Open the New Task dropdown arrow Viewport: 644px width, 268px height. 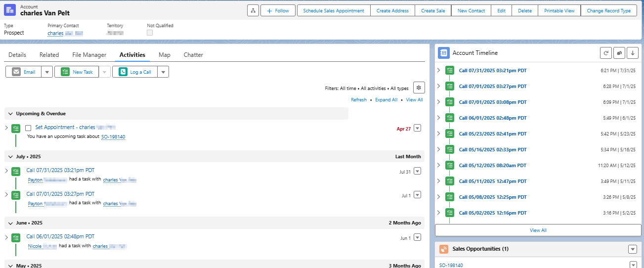tap(105, 72)
